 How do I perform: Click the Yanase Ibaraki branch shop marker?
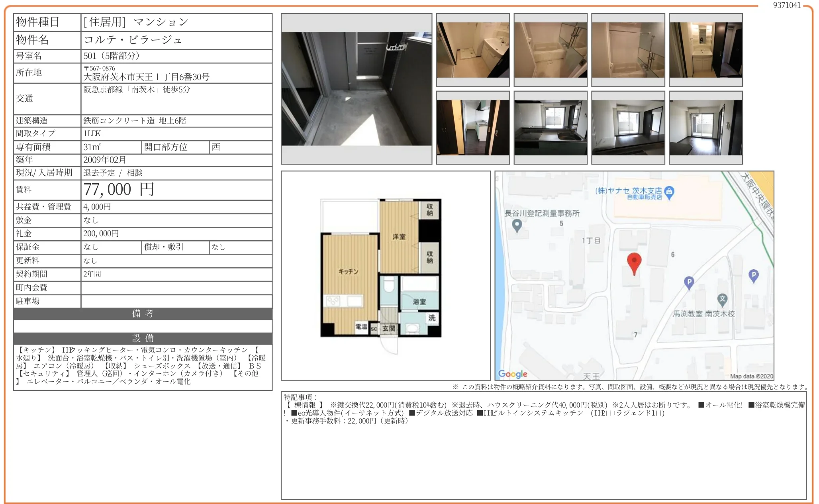(x=669, y=192)
